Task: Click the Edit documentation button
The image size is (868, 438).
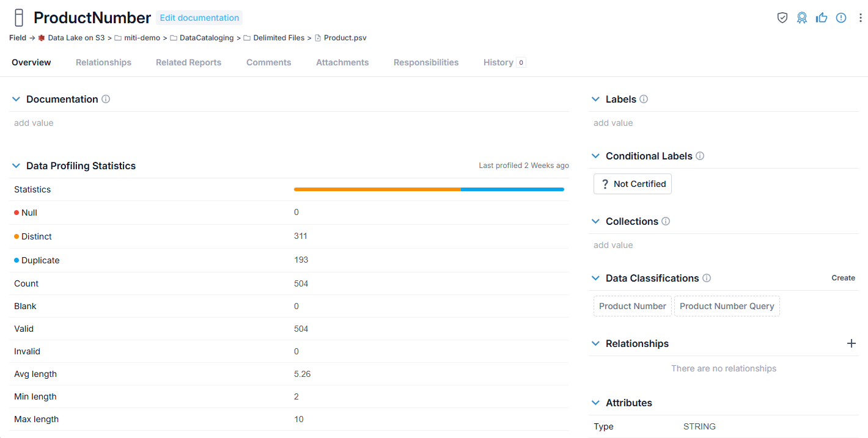Action: (199, 18)
